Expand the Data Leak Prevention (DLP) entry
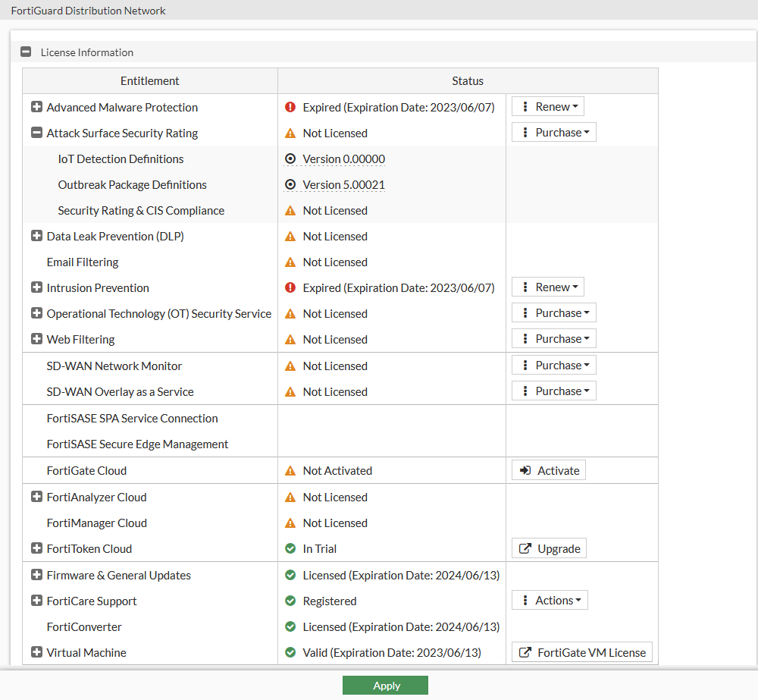The height and width of the screenshot is (700, 758). coord(36,236)
